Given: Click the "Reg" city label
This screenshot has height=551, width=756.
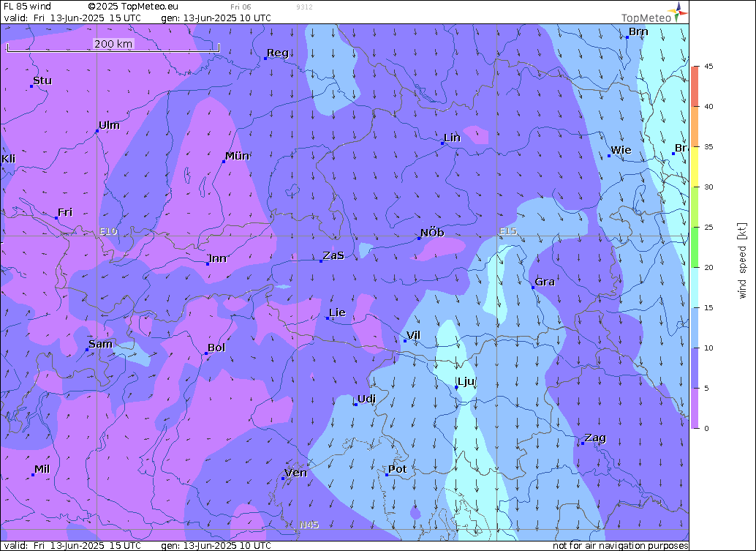Looking at the screenshot, I should 278,53.
